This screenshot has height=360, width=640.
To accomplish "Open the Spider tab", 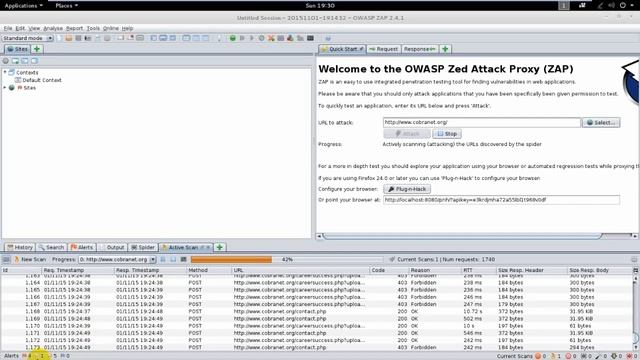I will pos(143,247).
